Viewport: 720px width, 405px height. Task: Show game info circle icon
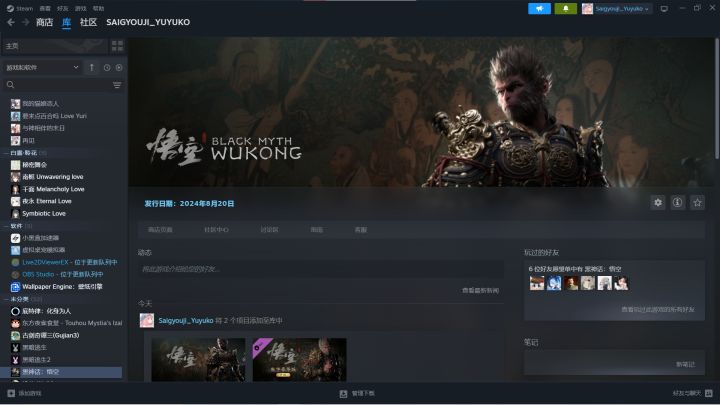tap(677, 202)
